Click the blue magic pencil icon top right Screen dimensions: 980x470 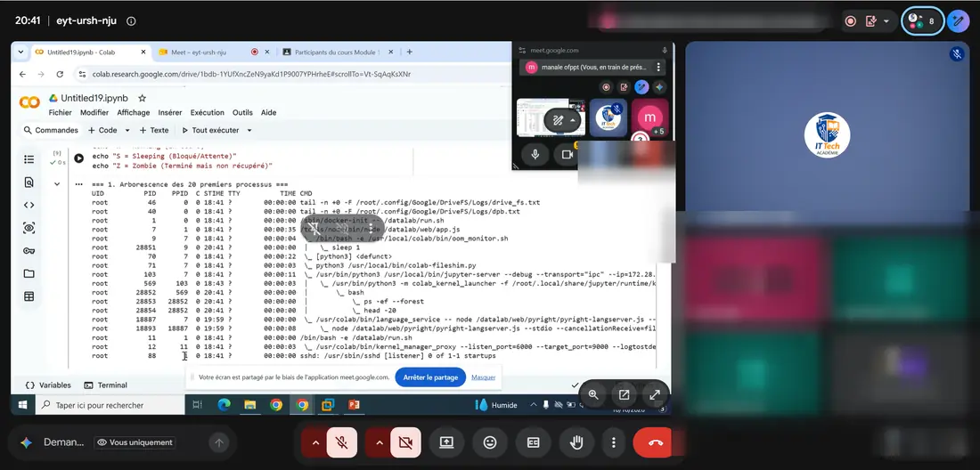[x=958, y=21]
